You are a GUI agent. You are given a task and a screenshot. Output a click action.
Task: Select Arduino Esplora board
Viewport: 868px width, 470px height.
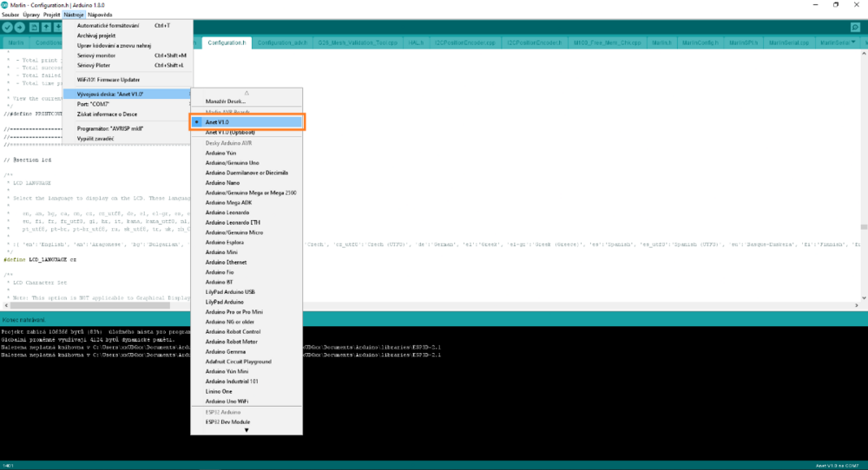247,243
